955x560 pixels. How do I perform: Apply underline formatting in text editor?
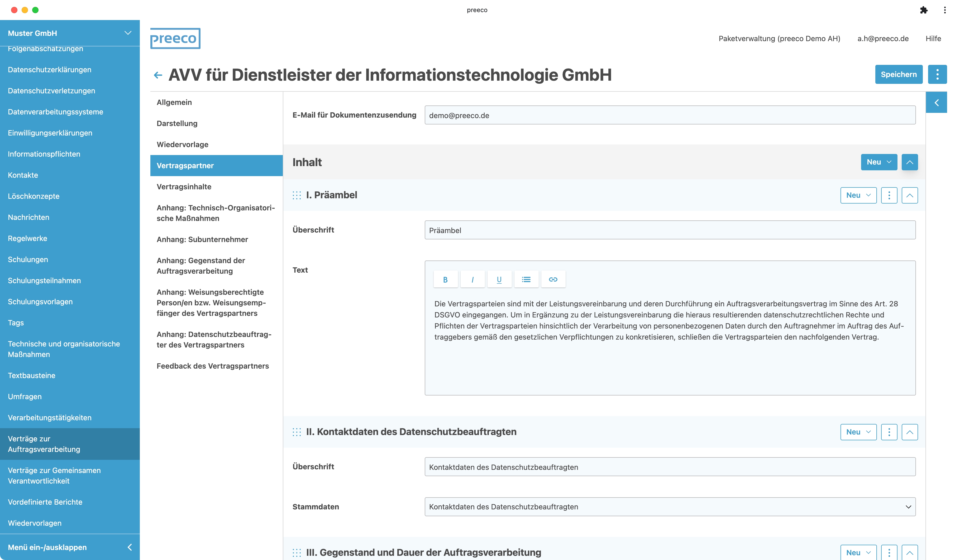click(499, 279)
